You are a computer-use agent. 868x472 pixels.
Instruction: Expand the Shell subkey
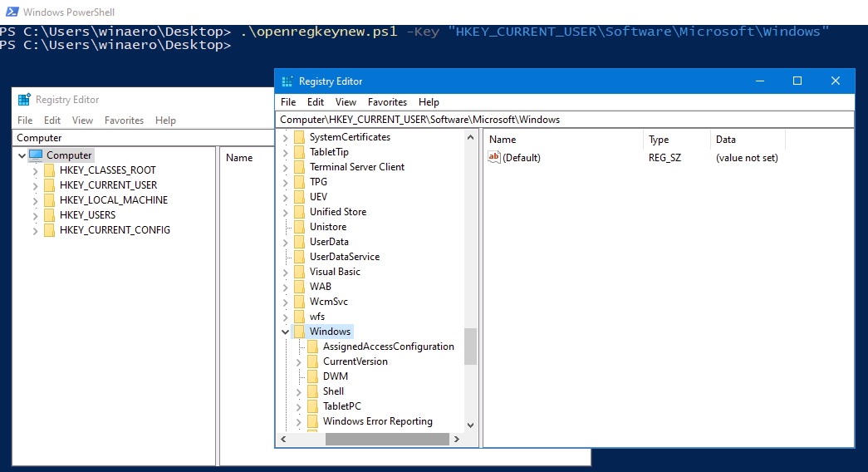(x=298, y=391)
